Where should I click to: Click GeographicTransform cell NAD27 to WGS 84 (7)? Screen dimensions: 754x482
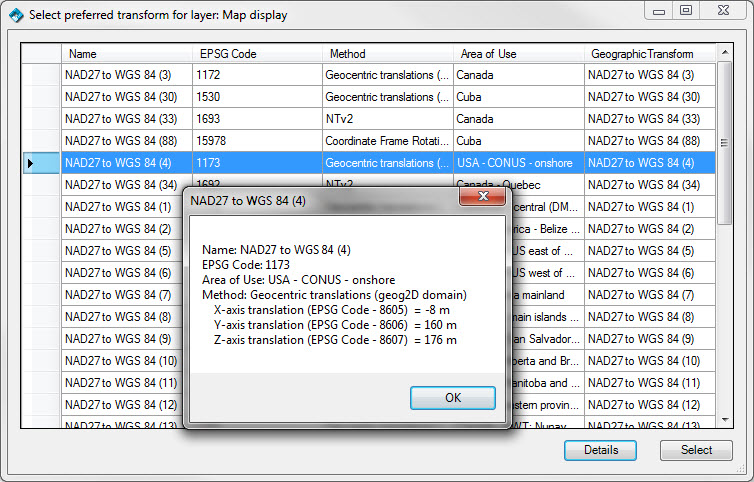point(650,295)
